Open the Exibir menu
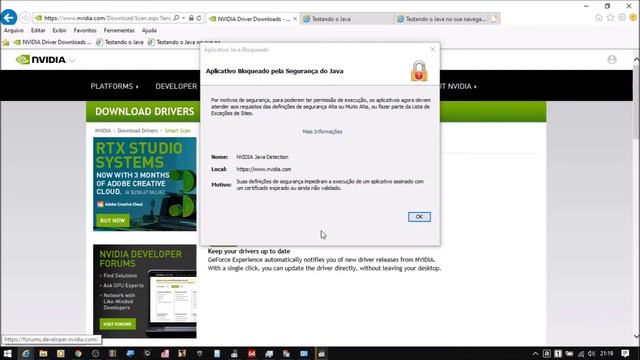This screenshot has width=640, height=360. 59,30
